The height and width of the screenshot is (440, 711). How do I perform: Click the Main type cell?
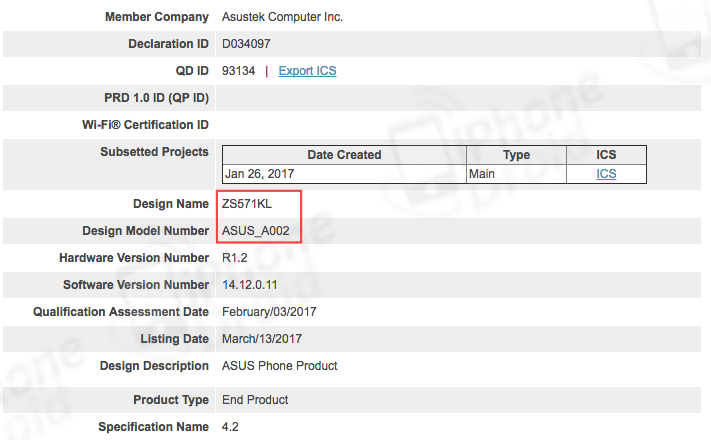point(483,173)
